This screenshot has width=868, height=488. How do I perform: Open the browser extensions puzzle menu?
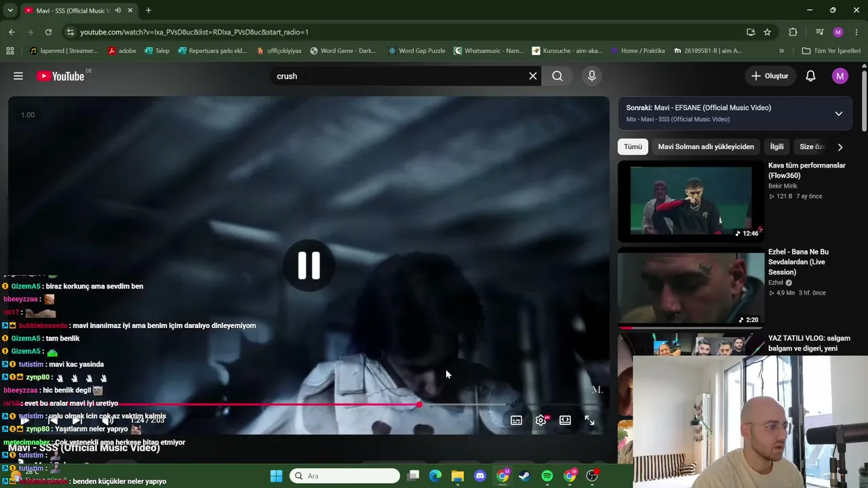click(x=793, y=32)
